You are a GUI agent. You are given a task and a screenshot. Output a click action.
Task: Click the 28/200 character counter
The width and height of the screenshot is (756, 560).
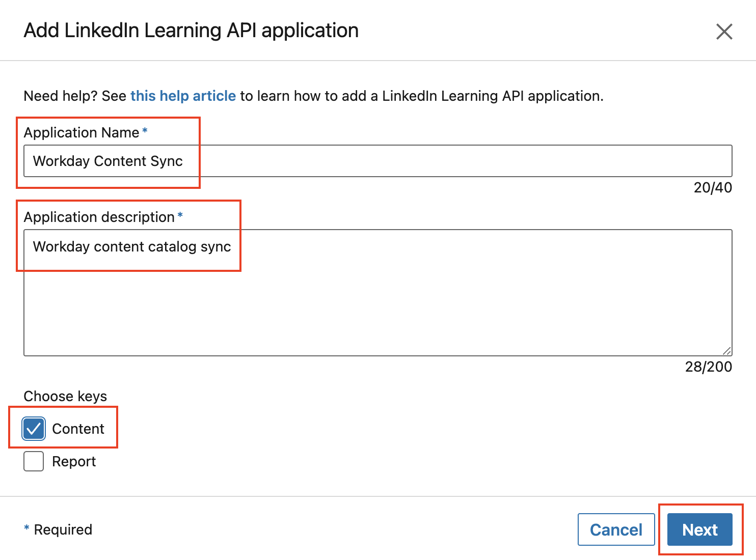708,367
